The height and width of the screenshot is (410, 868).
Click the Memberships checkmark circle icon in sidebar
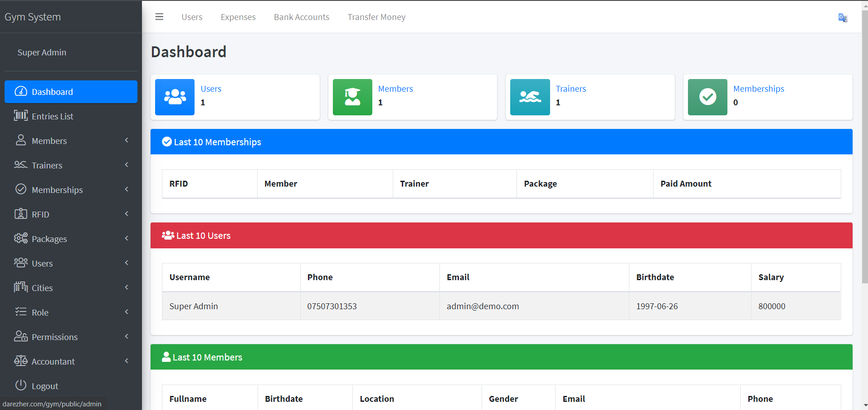(21, 189)
